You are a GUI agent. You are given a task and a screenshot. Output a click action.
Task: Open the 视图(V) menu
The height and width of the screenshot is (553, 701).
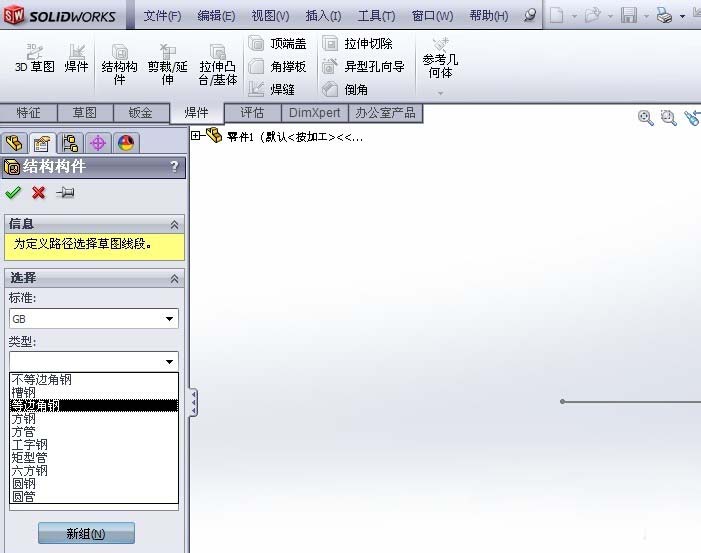(270, 16)
